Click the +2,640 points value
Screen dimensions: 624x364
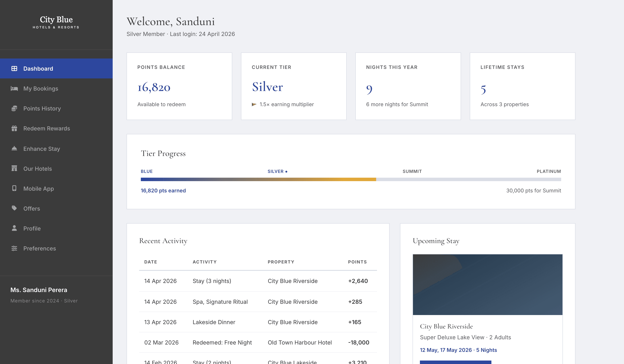pos(358,281)
